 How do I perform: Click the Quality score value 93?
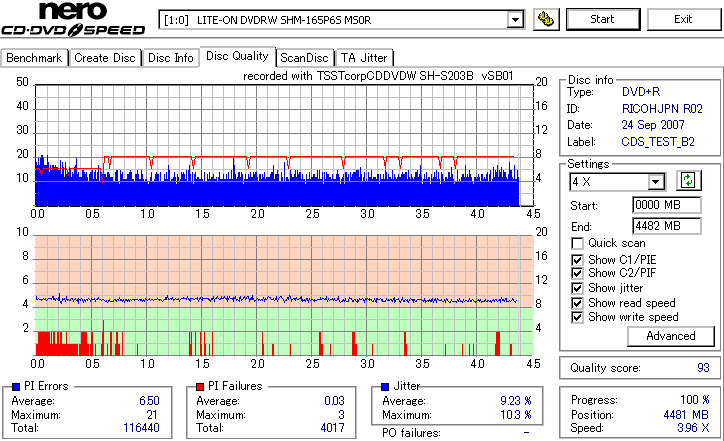tap(703, 368)
